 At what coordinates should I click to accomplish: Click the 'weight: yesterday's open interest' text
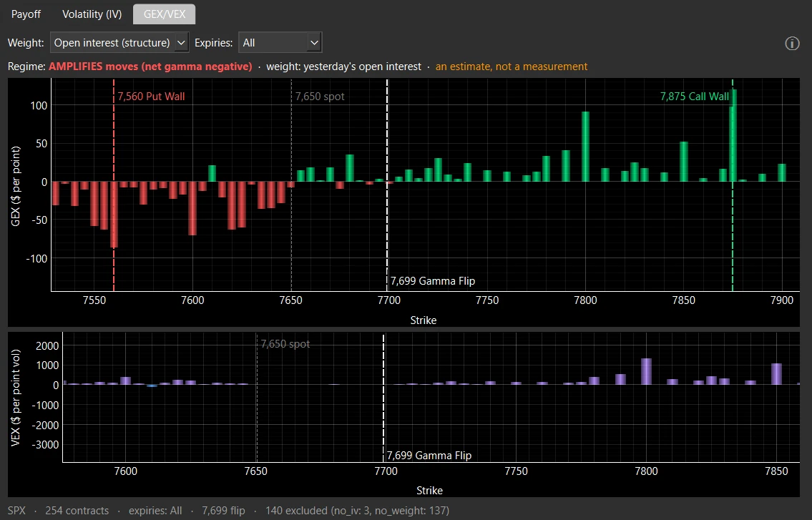(344, 67)
